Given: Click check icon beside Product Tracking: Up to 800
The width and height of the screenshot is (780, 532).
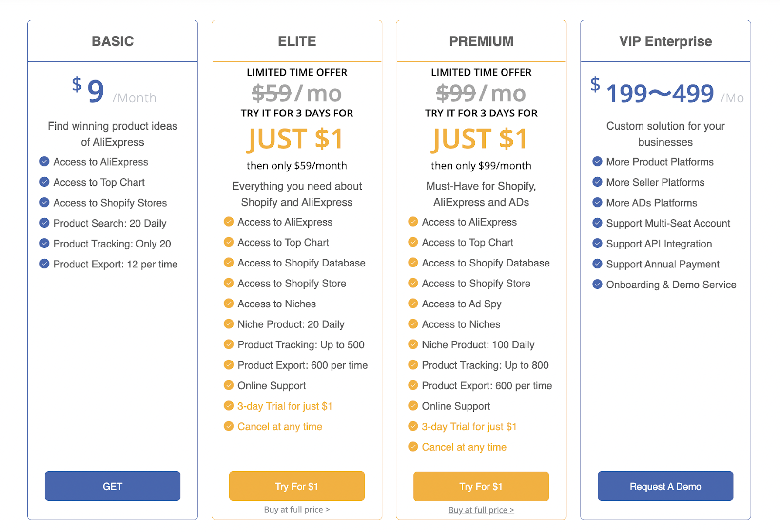Looking at the screenshot, I should 413,365.
